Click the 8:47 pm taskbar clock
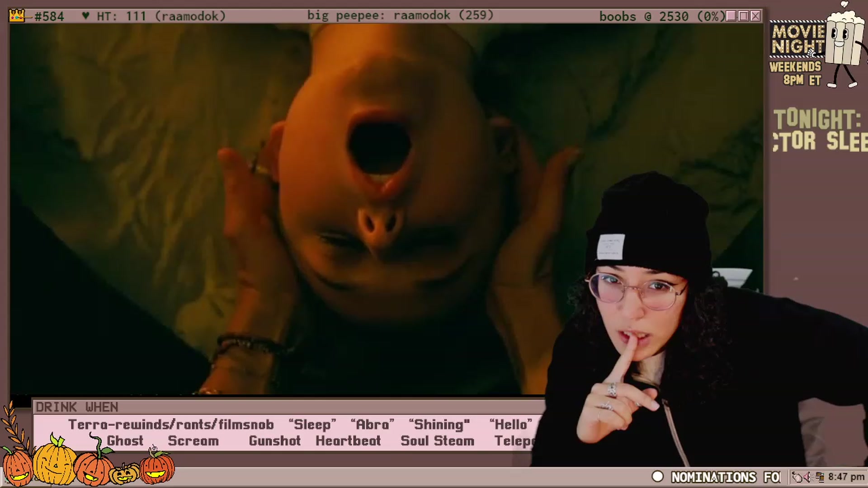The image size is (868, 488). (846, 477)
